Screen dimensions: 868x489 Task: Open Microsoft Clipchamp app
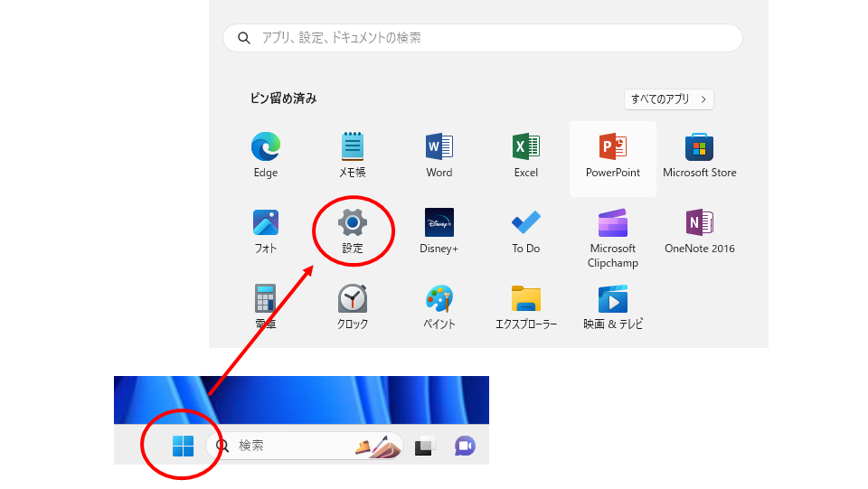pyautogui.click(x=613, y=239)
